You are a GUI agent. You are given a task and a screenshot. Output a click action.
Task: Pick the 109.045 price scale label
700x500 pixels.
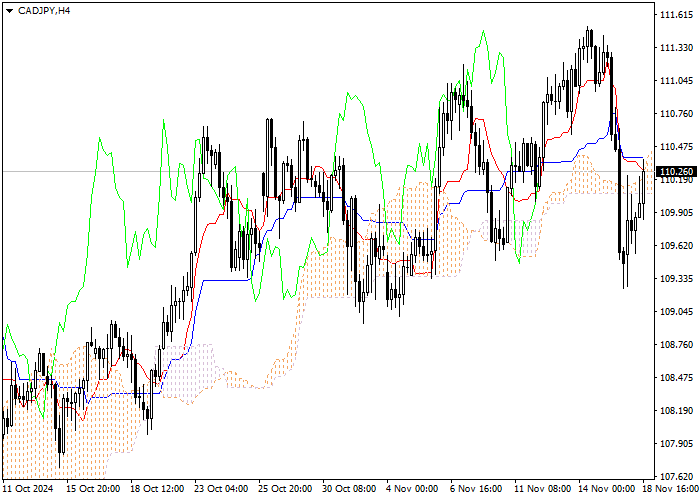[676, 312]
